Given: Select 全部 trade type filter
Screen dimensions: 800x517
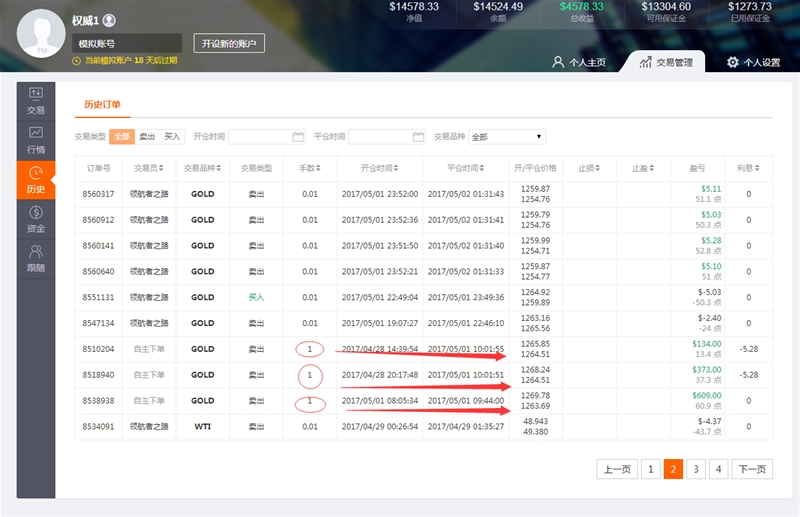Looking at the screenshot, I should 122,137.
